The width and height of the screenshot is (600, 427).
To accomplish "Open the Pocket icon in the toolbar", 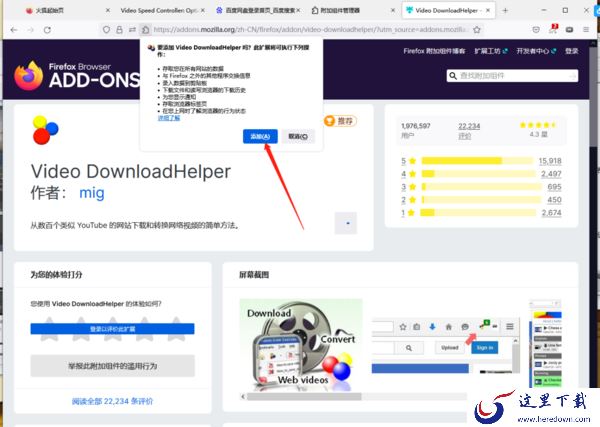I will pyautogui.click(x=536, y=29).
